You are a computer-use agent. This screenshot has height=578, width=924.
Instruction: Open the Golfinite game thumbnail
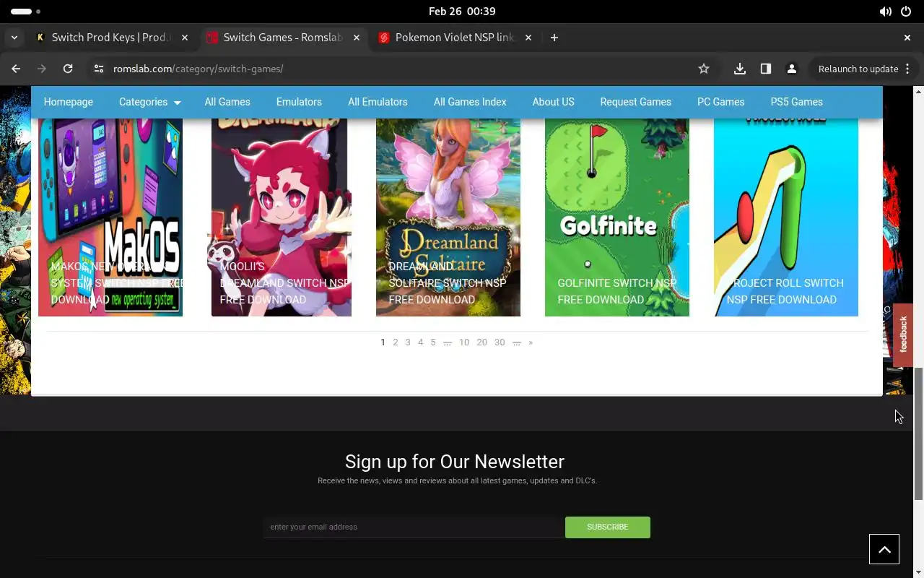tap(617, 217)
